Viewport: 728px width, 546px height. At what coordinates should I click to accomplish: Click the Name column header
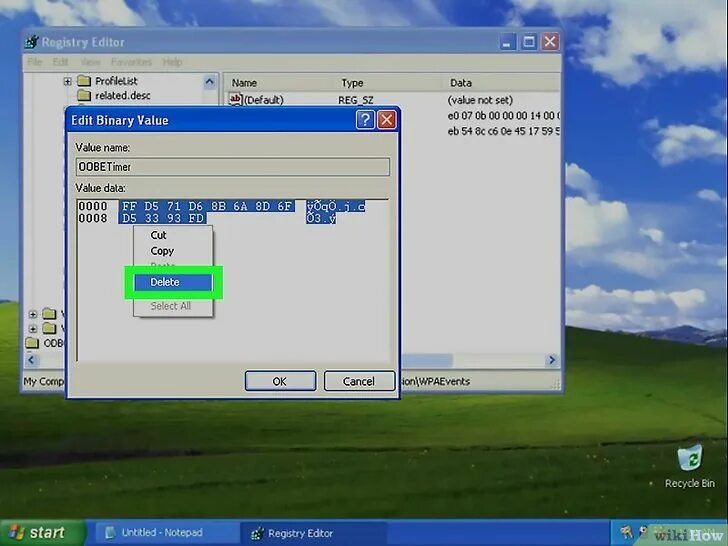pyautogui.click(x=244, y=83)
